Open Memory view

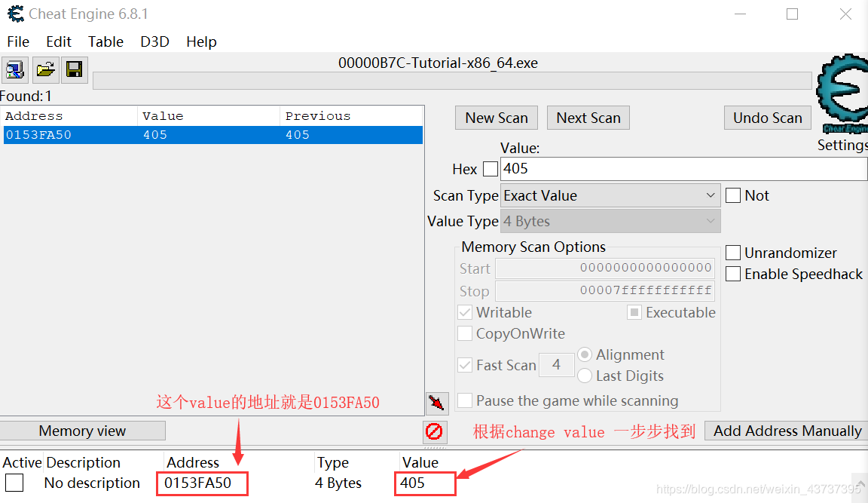coord(82,431)
